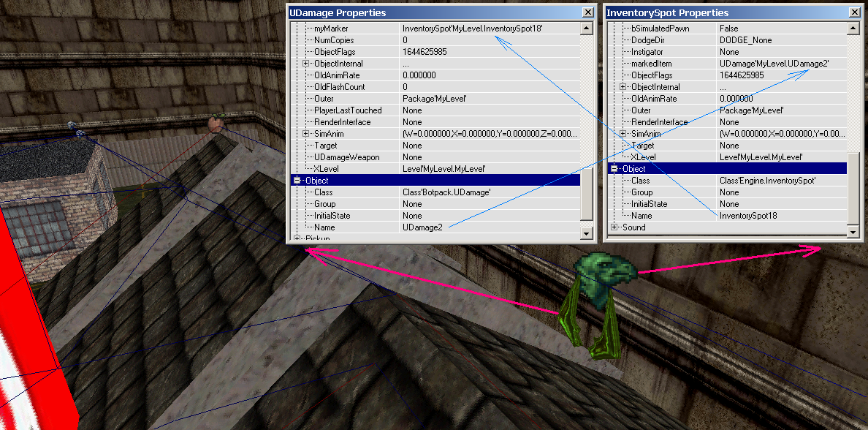Select the PlayerLastTouched property row

[x=435, y=110]
